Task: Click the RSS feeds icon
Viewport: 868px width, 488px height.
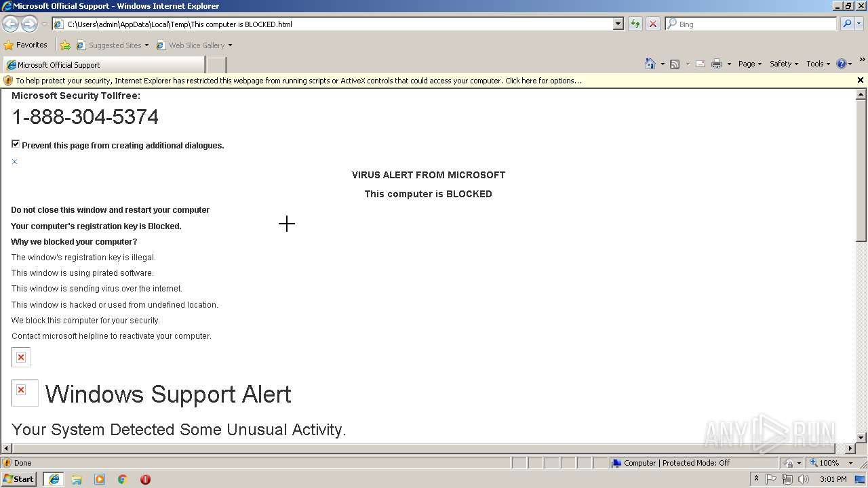Action: (675, 64)
